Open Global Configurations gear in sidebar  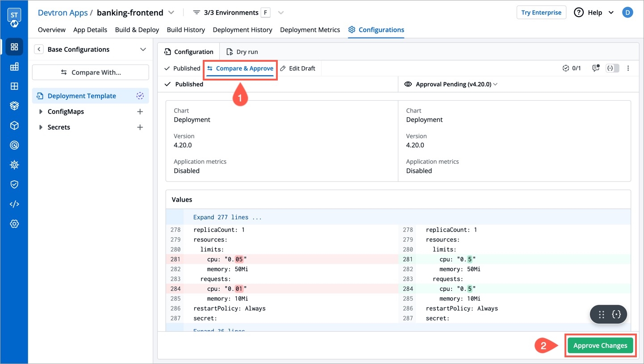[14, 224]
